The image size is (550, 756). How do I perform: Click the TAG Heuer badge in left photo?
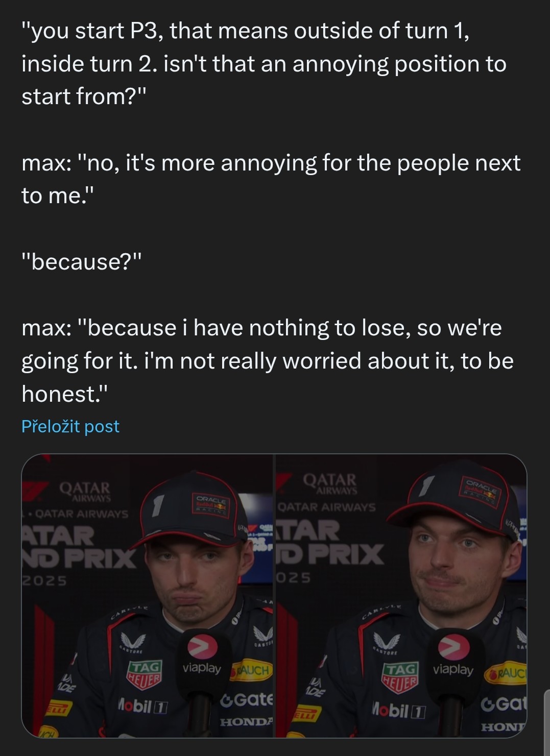coord(145,676)
